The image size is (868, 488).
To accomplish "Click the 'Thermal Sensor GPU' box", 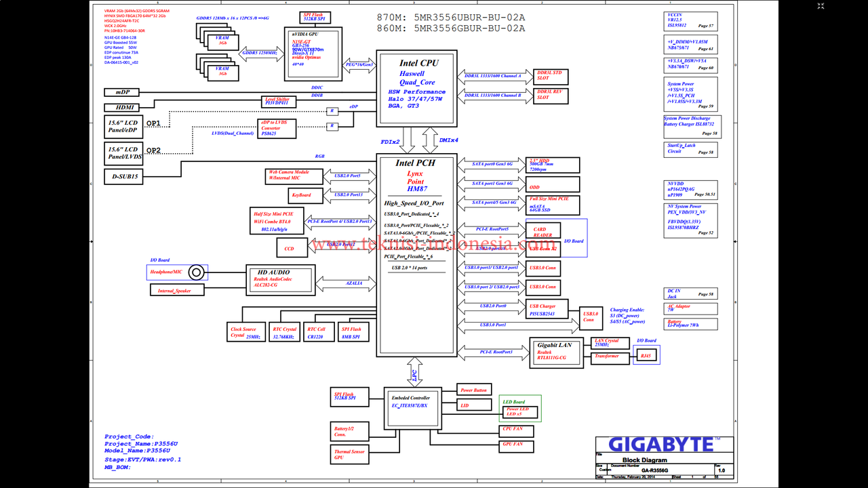I will [350, 454].
